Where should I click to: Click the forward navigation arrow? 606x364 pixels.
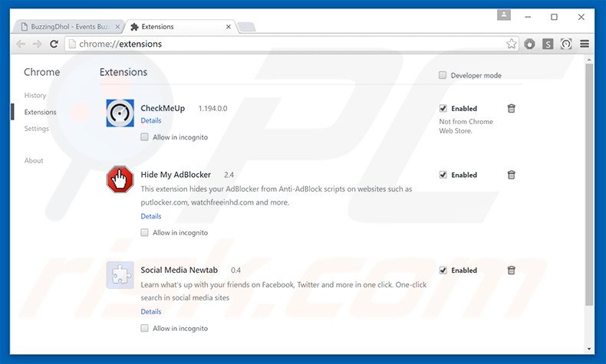(37, 44)
